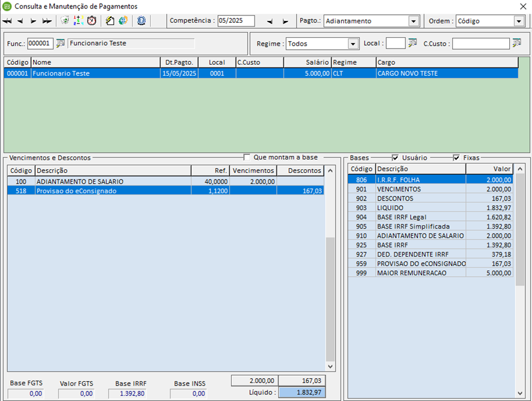Select base row 'PROVISAO DO eCONSIGNADO'
Screen dimensions: 532x401
click(x=430, y=264)
